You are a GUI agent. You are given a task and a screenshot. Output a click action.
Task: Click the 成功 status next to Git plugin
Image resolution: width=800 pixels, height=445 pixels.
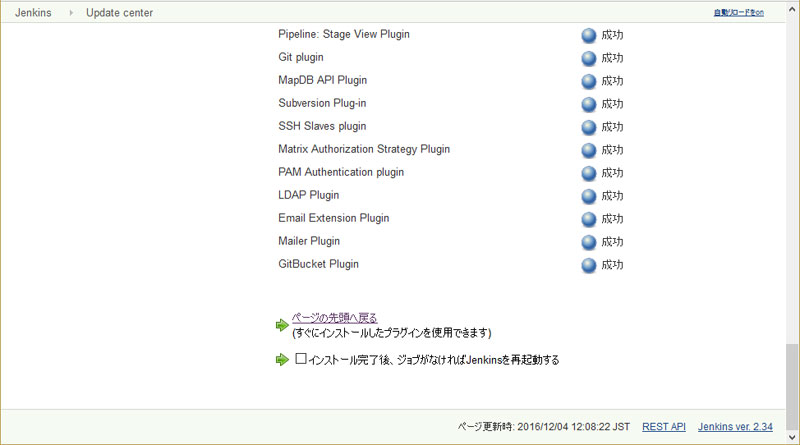tap(612, 58)
